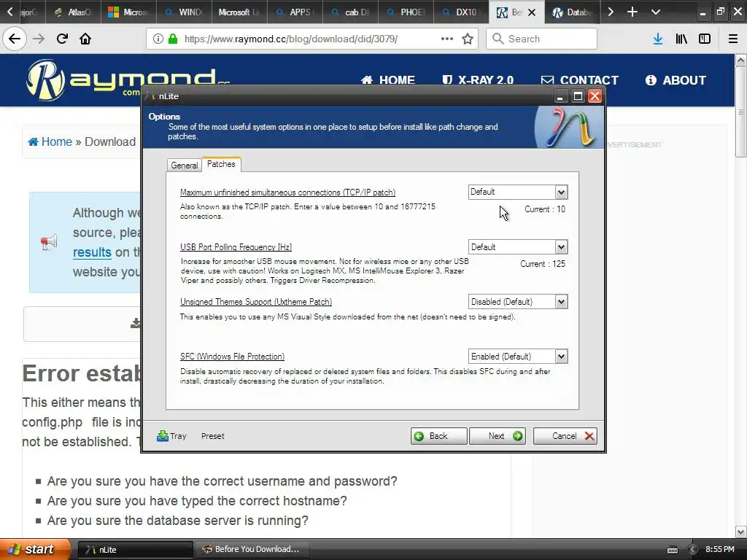Viewport: 747px width, 560px height.
Task: Open the Firefox home page icon
Action: point(85,39)
